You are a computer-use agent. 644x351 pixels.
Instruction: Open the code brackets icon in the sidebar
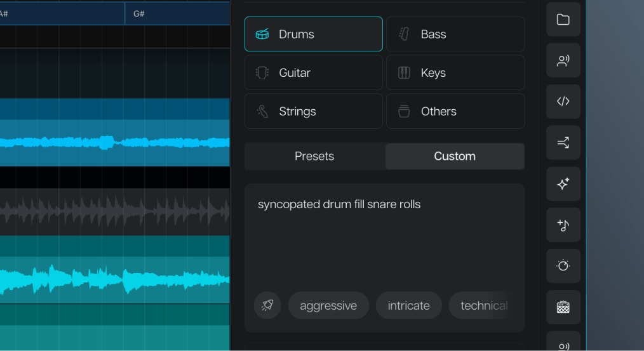[563, 102]
